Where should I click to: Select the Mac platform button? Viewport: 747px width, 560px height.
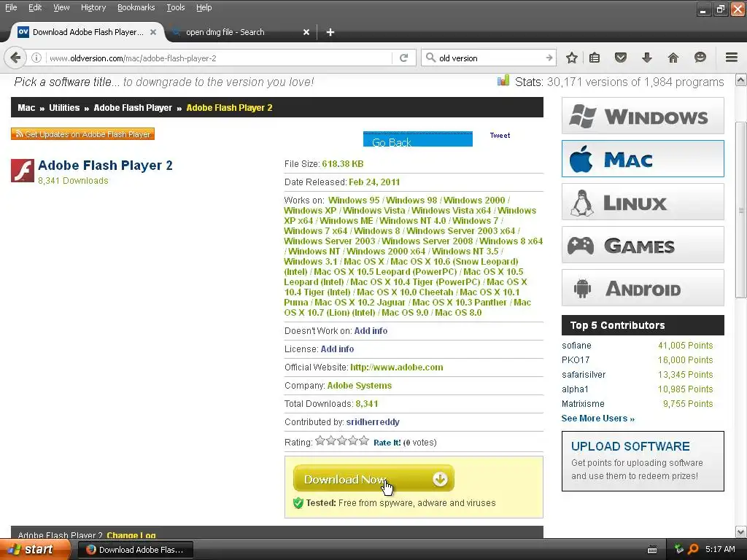click(643, 158)
